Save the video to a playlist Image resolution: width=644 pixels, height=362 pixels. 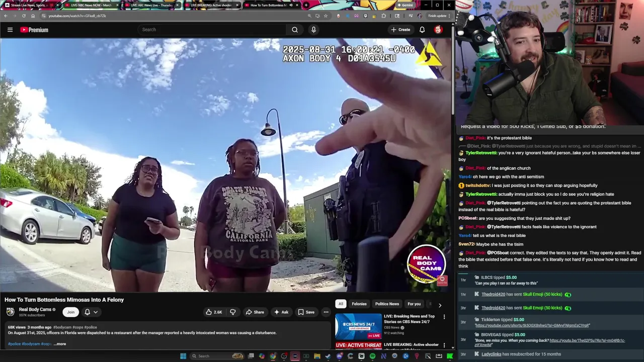306,312
